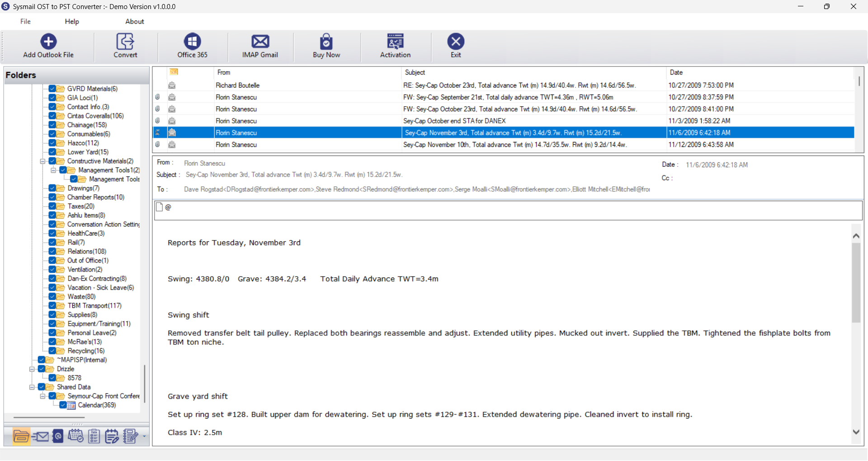868x461 pixels.
Task: Uncheck the Relations(108) folder checkbox
Action: coord(52,251)
